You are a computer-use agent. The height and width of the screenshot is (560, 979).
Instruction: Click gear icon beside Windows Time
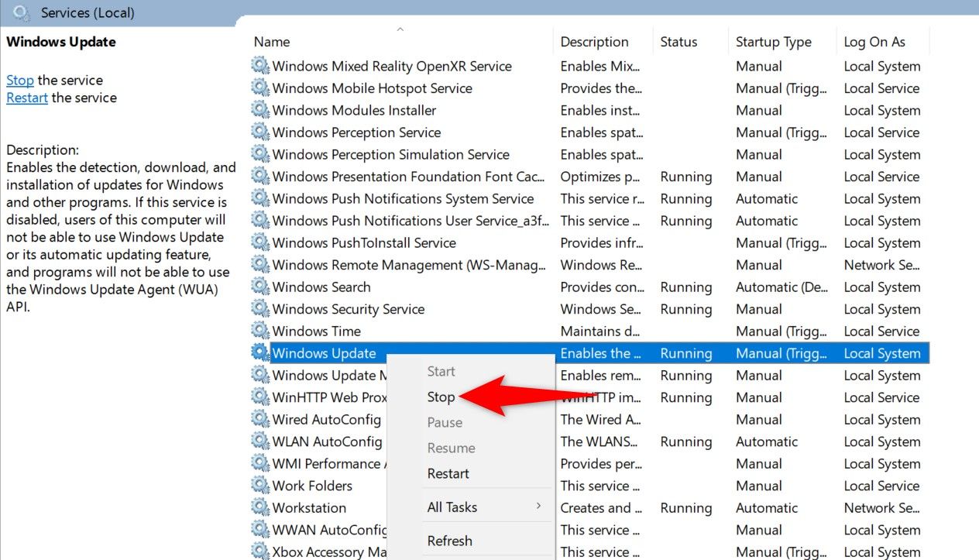pyautogui.click(x=260, y=331)
